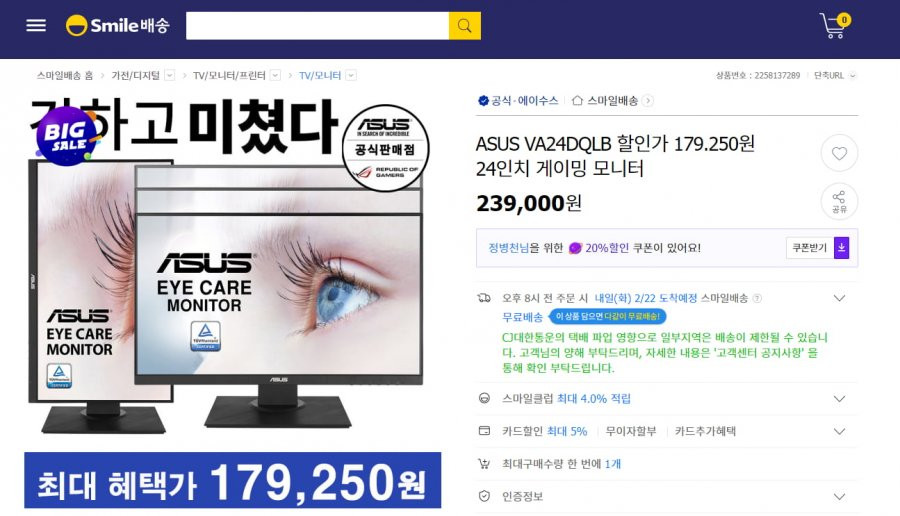This screenshot has width=900, height=516.
Task: Add product to wishlist with heart icon
Action: tap(839, 153)
